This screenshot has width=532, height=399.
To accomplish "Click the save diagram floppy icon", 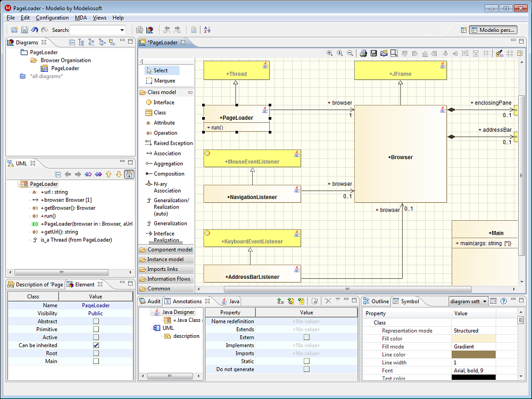I will 373,53.
